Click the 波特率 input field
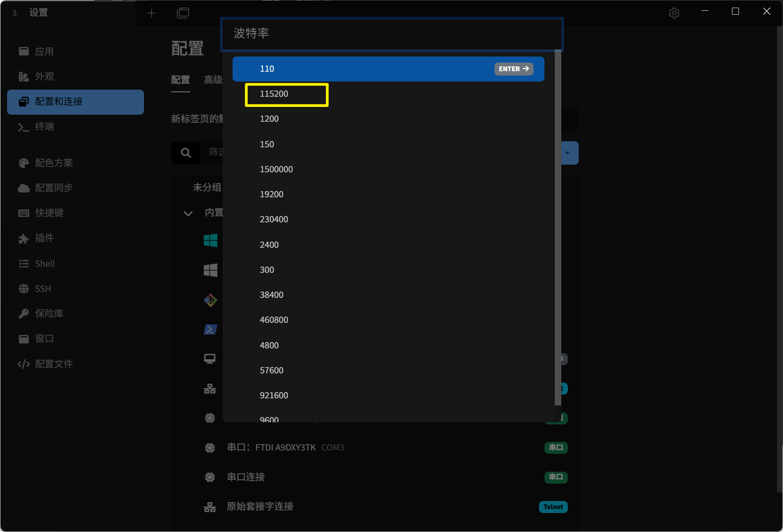Viewport: 783px width, 532px height. [x=391, y=34]
